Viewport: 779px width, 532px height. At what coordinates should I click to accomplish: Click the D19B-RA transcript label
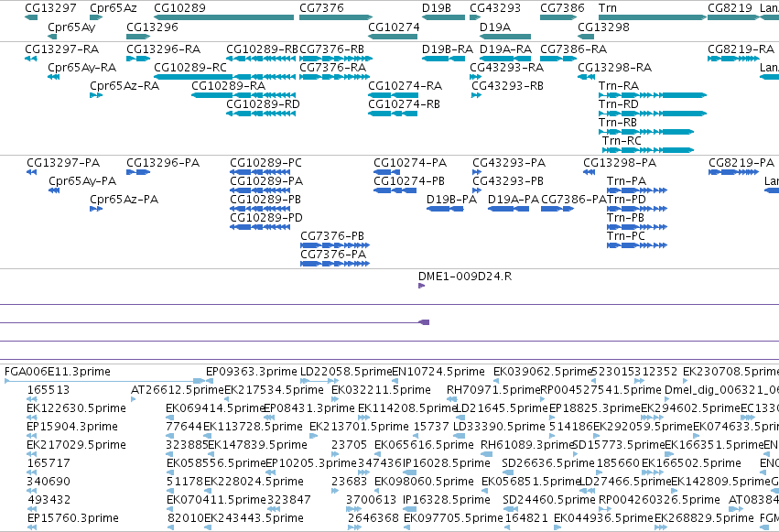448,49
